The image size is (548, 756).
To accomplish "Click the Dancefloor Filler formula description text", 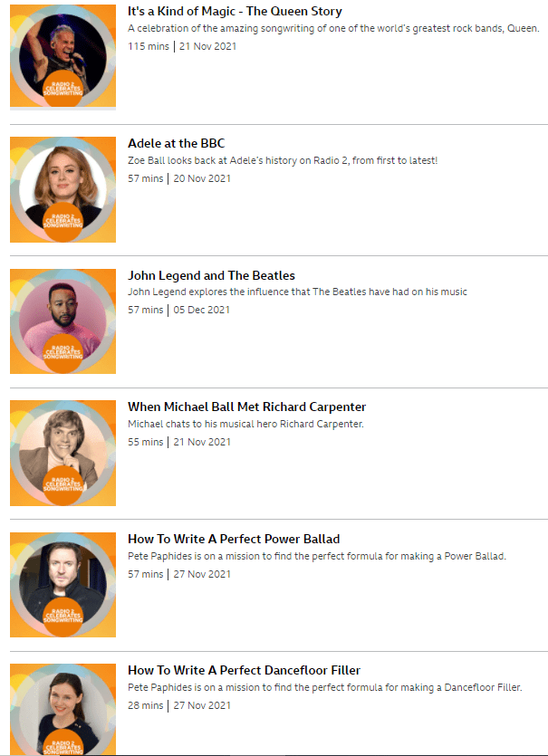I will (x=324, y=687).
